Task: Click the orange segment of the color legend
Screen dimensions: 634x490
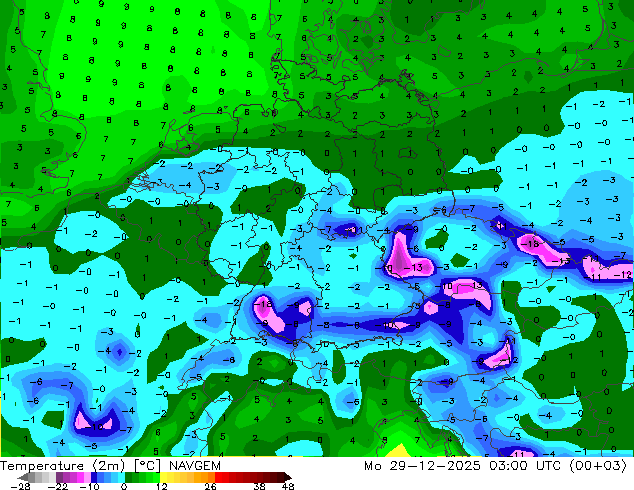Action: click(x=204, y=477)
